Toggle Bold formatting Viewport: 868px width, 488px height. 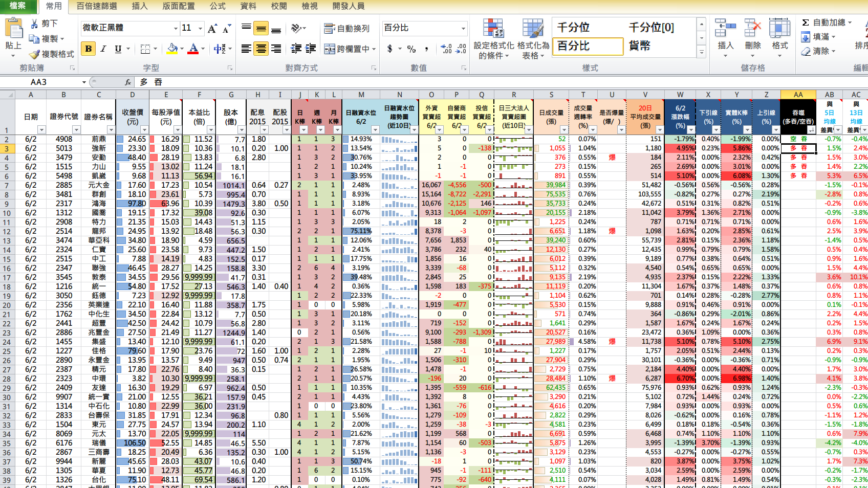pos(89,49)
